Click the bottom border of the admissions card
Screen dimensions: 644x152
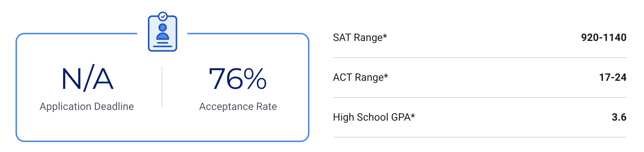tap(162, 141)
